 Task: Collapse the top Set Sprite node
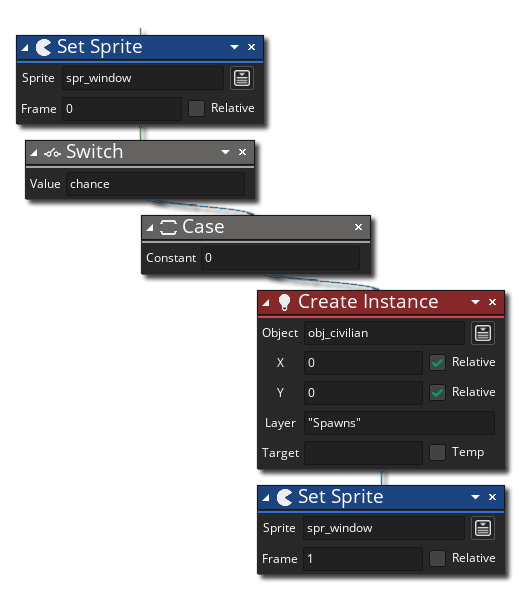pos(25,48)
